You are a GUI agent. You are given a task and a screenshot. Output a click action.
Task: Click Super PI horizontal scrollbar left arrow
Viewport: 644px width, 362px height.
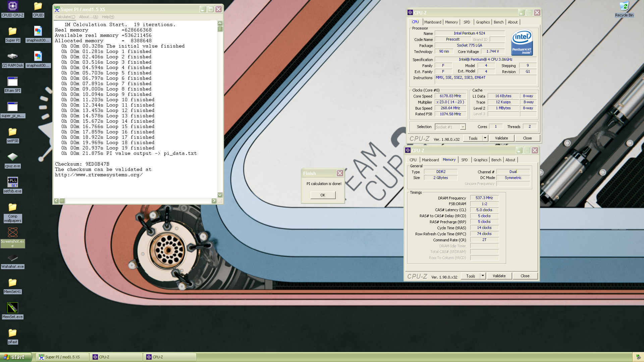[x=56, y=201]
